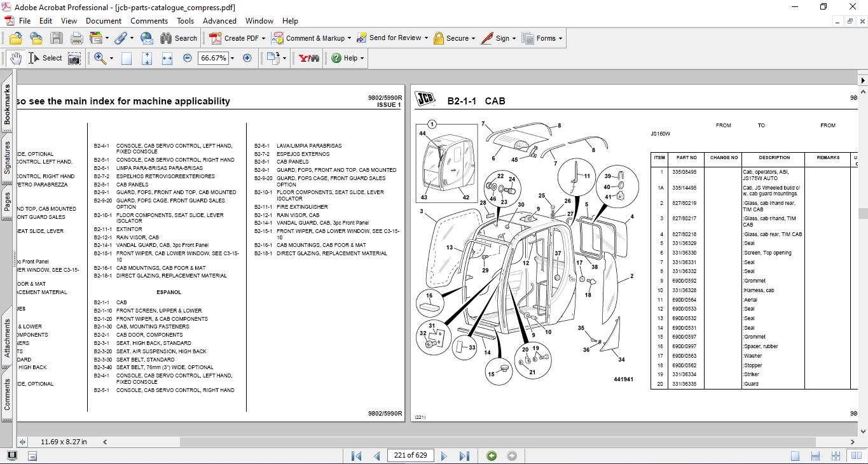The height and width of the screenshot is (464, 868).
Task: Click the vertical scrollbar thumb
Action: [x=862, y=214]
